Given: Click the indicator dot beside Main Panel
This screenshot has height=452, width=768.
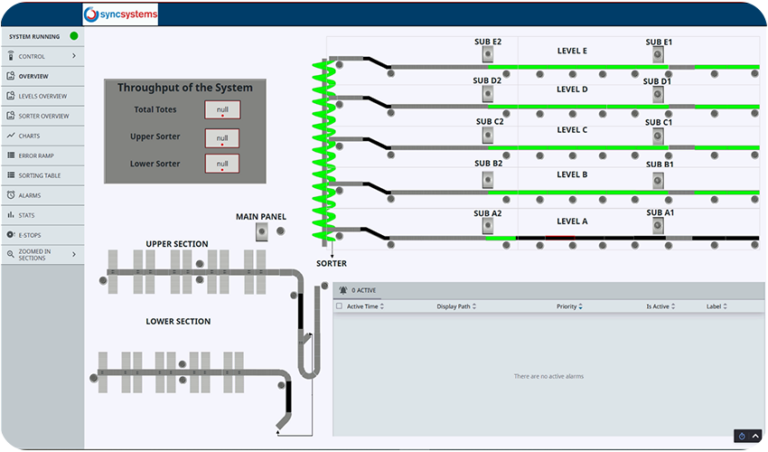Looking at the screenshot, I should coord(281,231).
